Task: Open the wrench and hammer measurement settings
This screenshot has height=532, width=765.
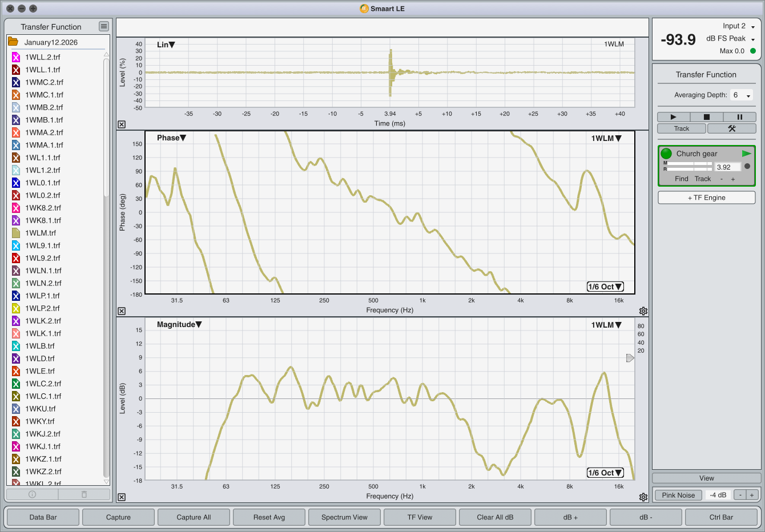Action: pos(731,128)
